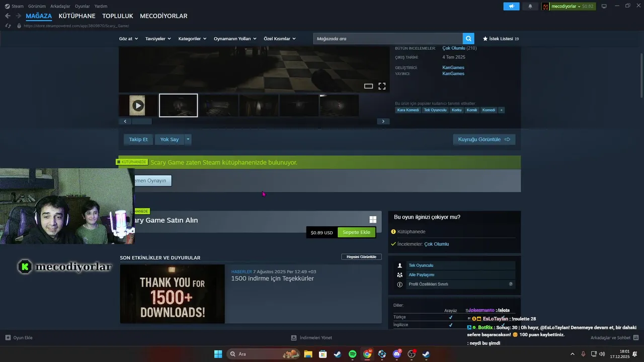The image size is (644, 362).
Task: Click the Takip Et button
Action: pos(138,139)
